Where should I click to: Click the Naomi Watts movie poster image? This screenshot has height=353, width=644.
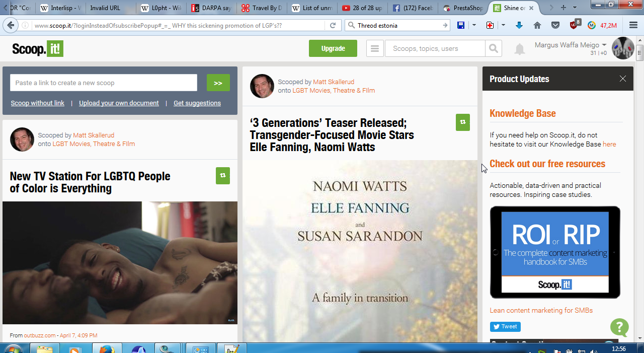(x=360, y=252)
